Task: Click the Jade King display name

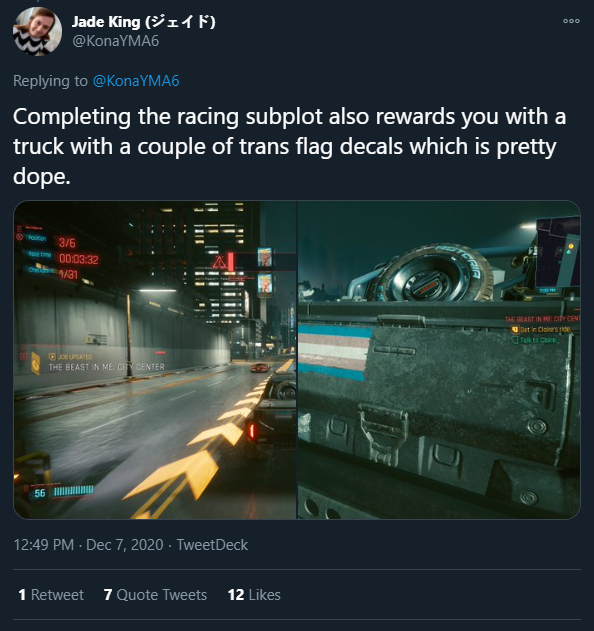Action: (x=144, y=22)
